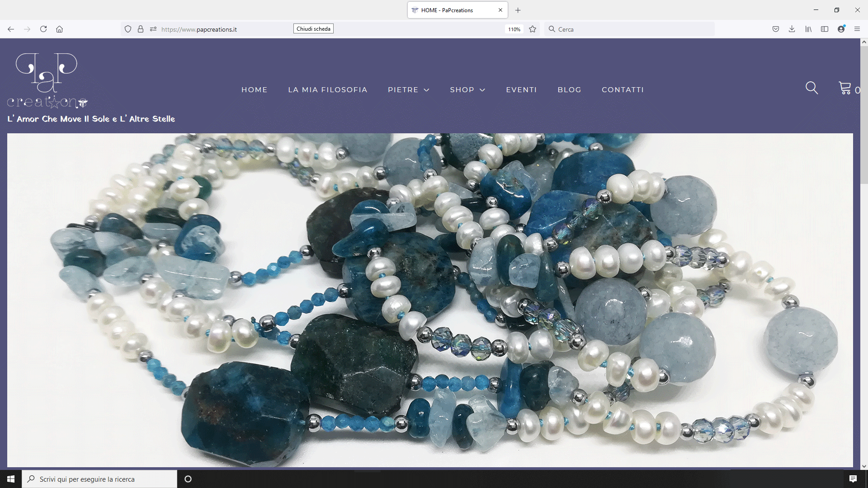868x488 pixels.
Task: Open the Windows Start menu
Action: click(11, 479)
